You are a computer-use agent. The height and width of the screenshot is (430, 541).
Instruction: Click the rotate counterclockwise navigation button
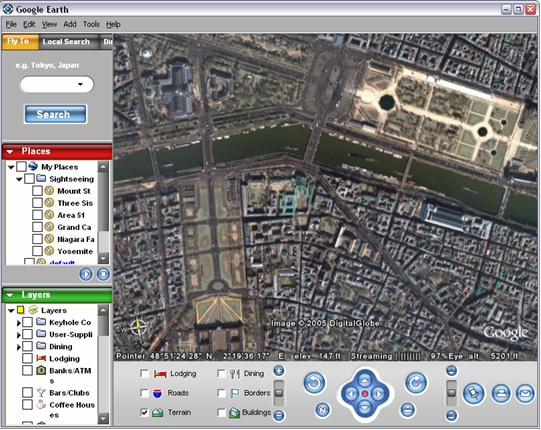[314, 383]
